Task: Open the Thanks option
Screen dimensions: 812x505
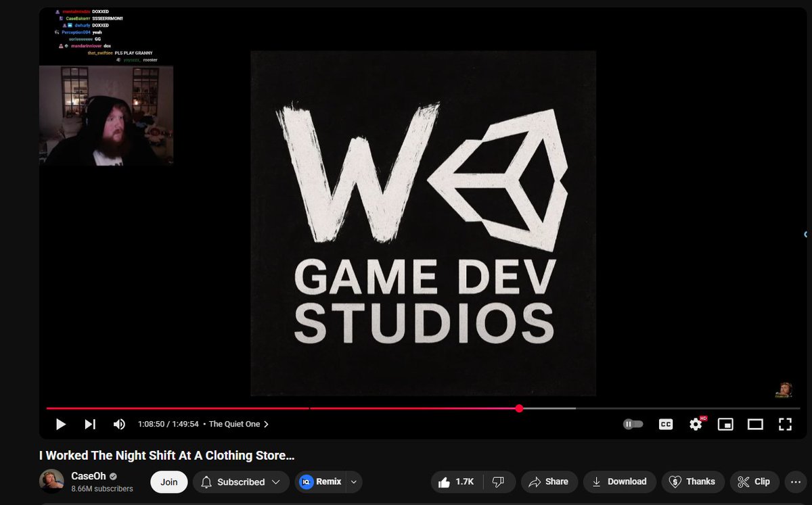Action: (x=693, y=481)
